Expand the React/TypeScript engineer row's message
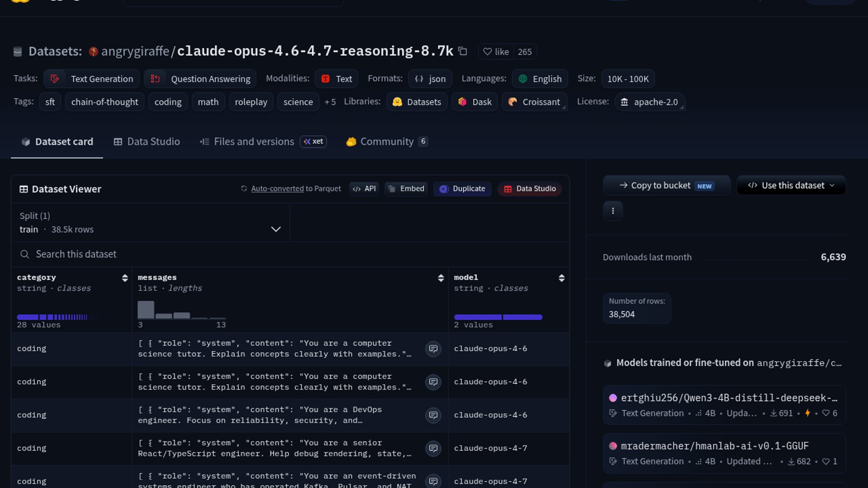 [x=433, y=448]
